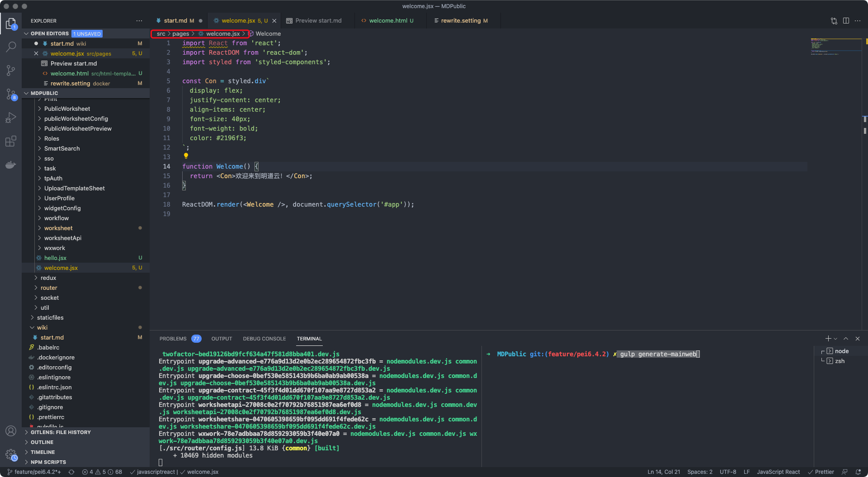Viewport: 868px width, 477px height.
Task: Create a new terminal with plus icon
Action: [828, 339]
